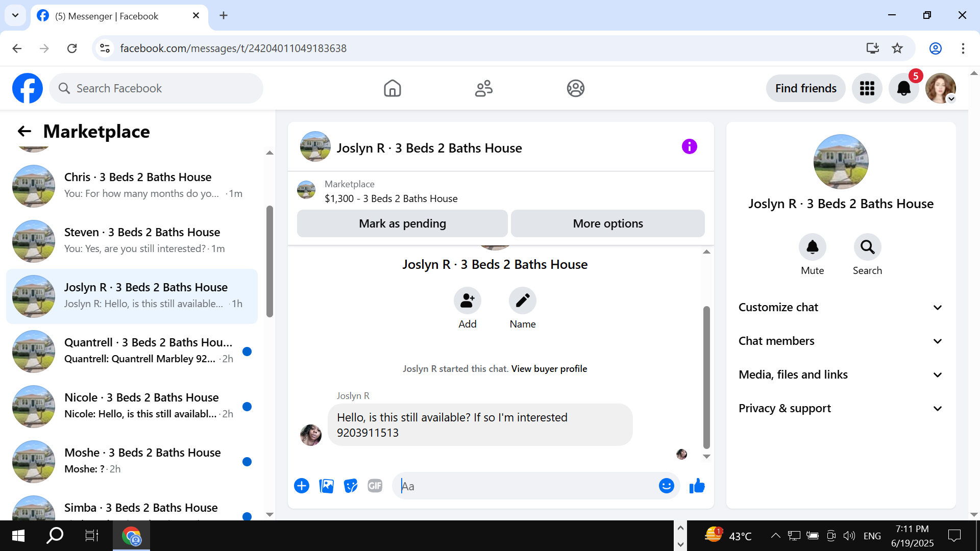This screenshot has height=551, width=980.
Task: Open Chrome tab search dropdown
Action: click(x=15, y=15)
